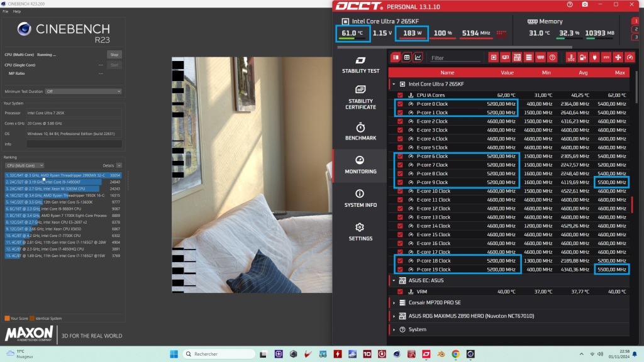Expand the Corsair MP700 PRO SE group
The image size is (644, 362).
click(x=394, y=303)
